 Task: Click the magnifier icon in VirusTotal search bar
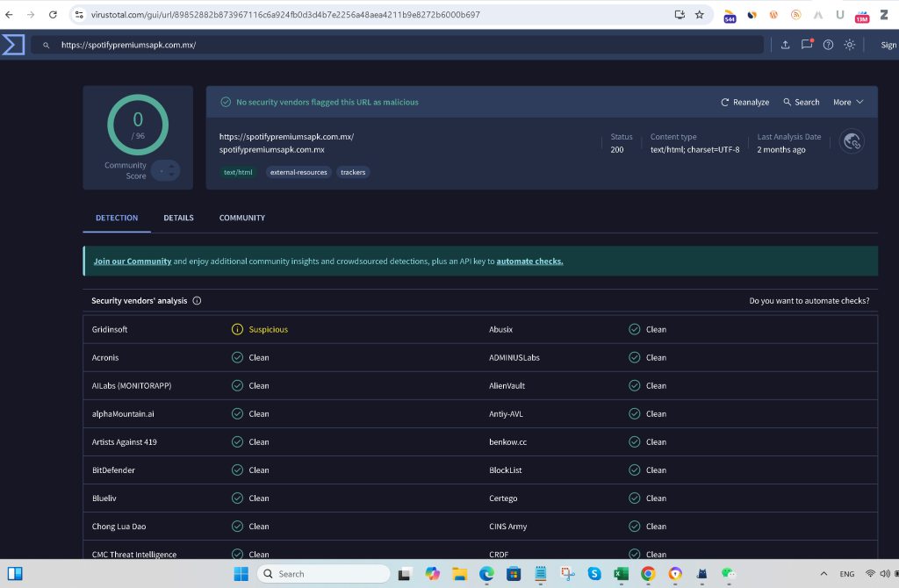pyautogui.click(x=47, y=46)
